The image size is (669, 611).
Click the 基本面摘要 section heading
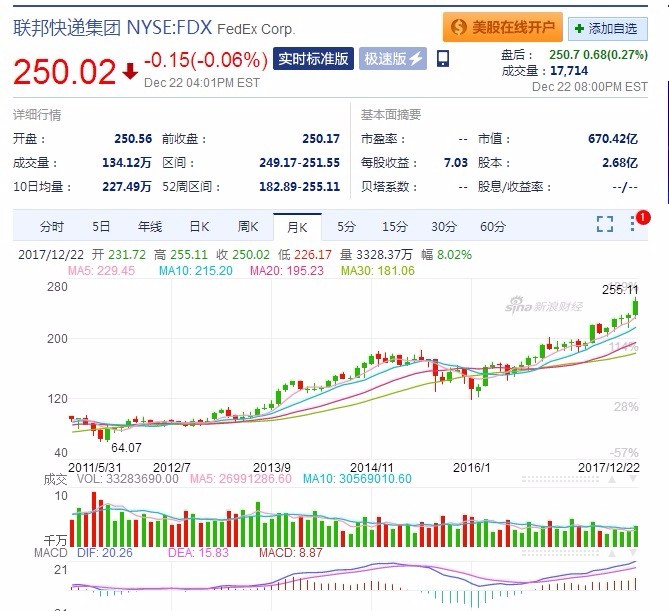(x=391, y=115)
